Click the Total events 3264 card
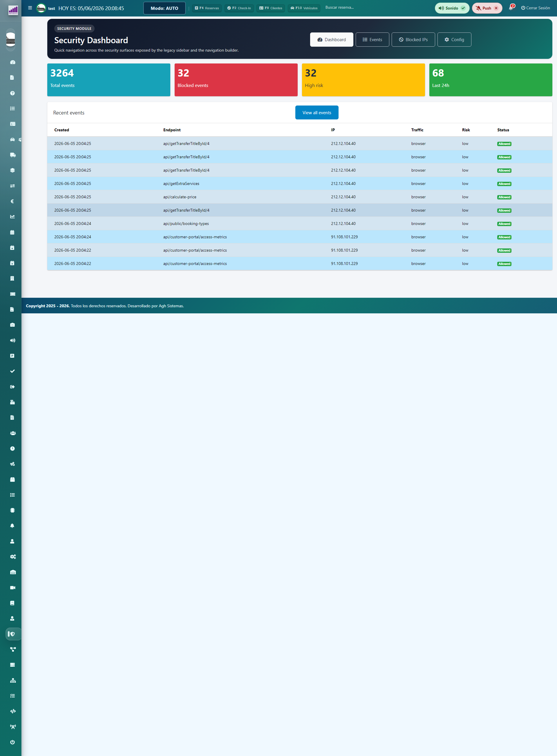This screenshot has height=756, width=557. [x=108, y=80]
